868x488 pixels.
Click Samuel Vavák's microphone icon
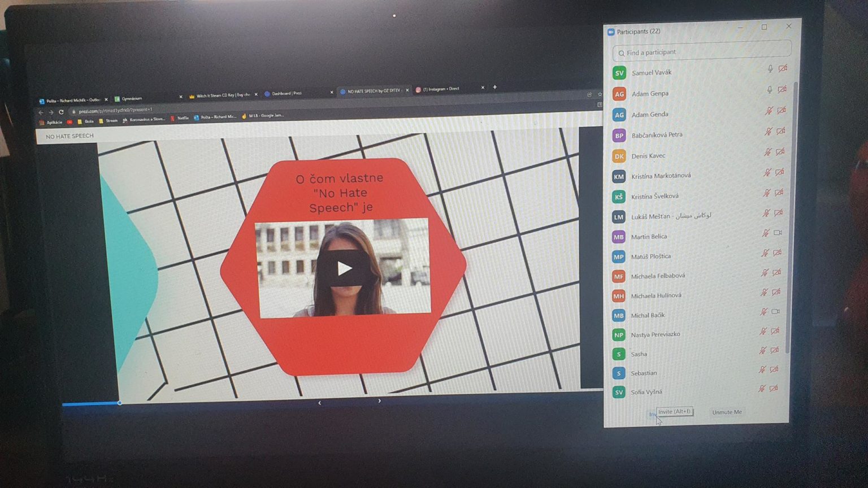point(770,69)
